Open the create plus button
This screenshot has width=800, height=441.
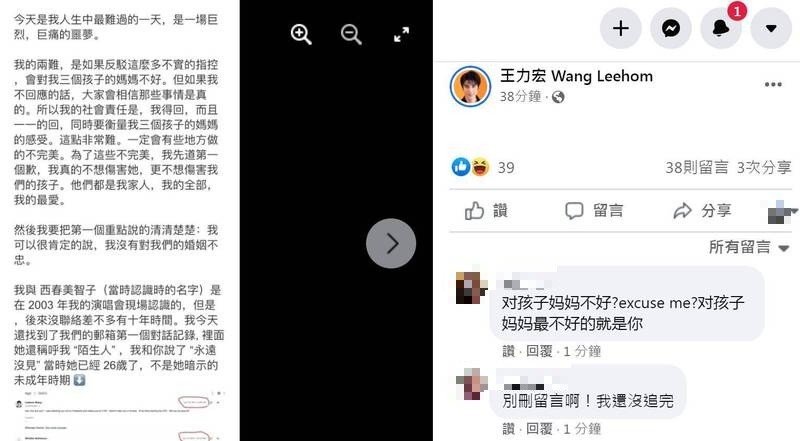[x=620, y=28]
